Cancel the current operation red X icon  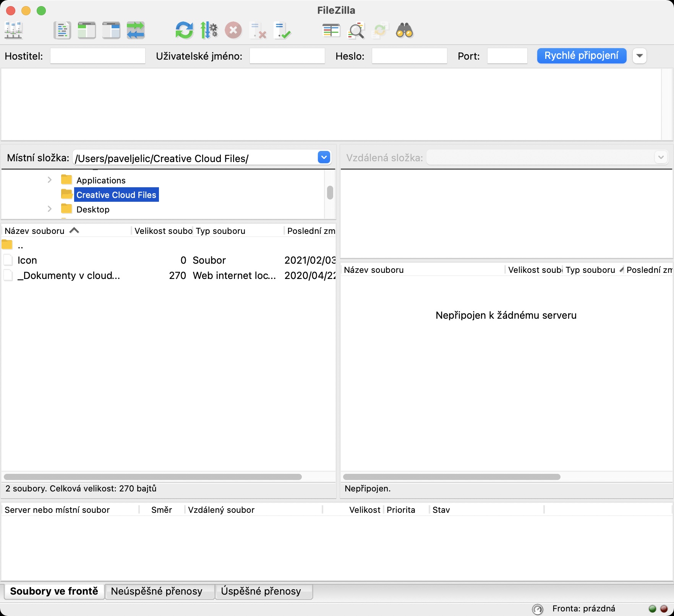pos(233,31)
